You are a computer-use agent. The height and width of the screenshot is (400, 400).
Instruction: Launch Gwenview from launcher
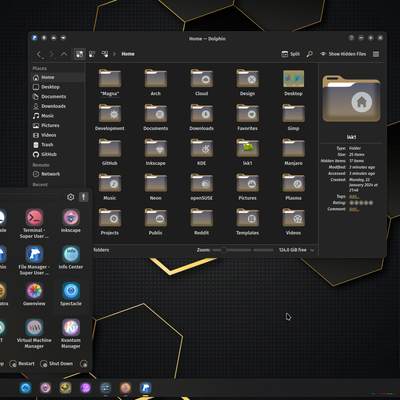[x=34, y=294]
